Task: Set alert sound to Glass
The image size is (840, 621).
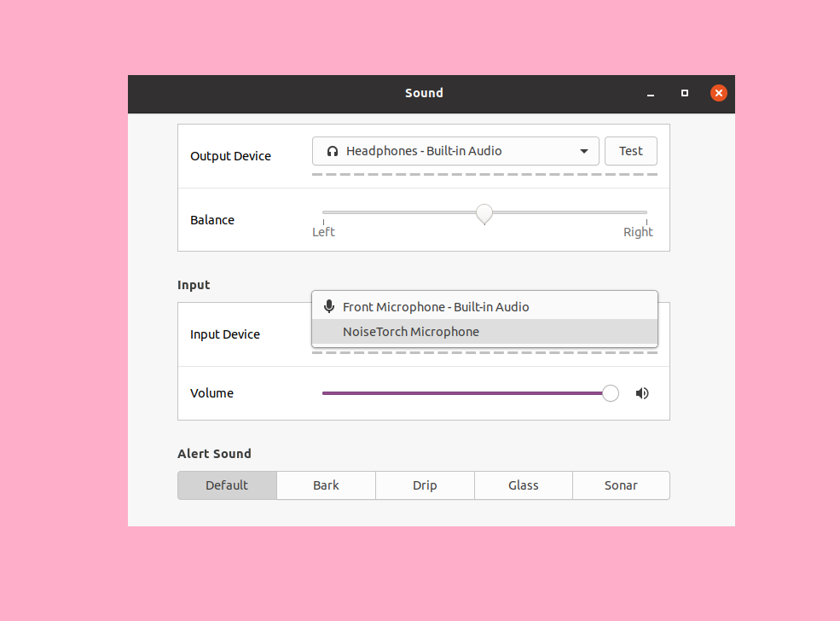Action: coord(524,485)
